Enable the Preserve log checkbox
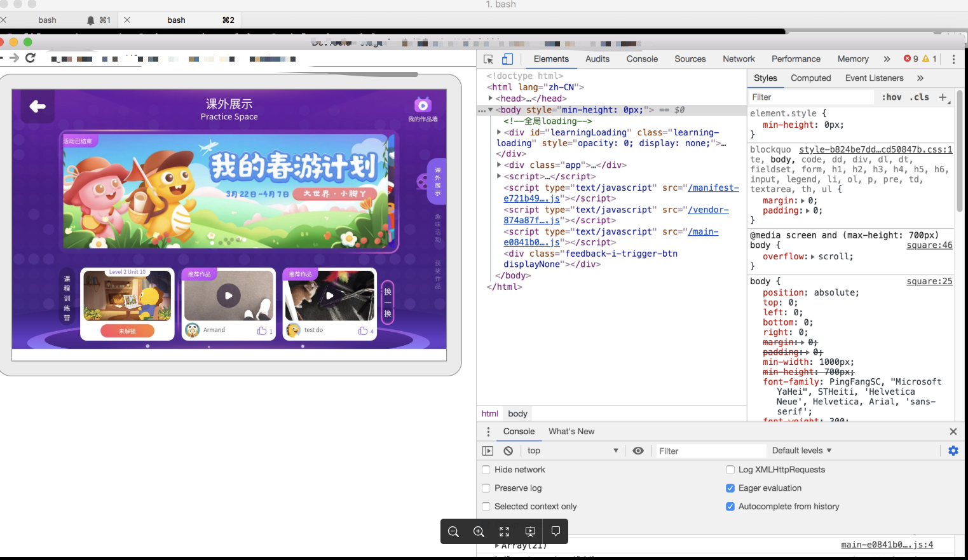The width and height of the screenshot is (968, 560). coord(486,488)
